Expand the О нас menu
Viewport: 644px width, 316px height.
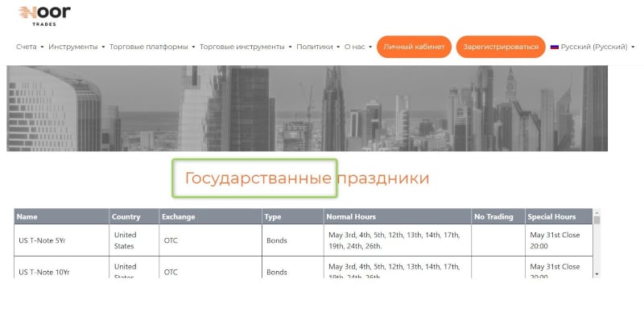pos(358,47)
